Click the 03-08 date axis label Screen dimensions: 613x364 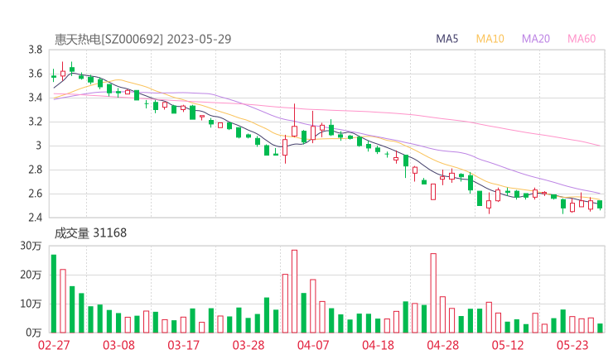[118, 345]
